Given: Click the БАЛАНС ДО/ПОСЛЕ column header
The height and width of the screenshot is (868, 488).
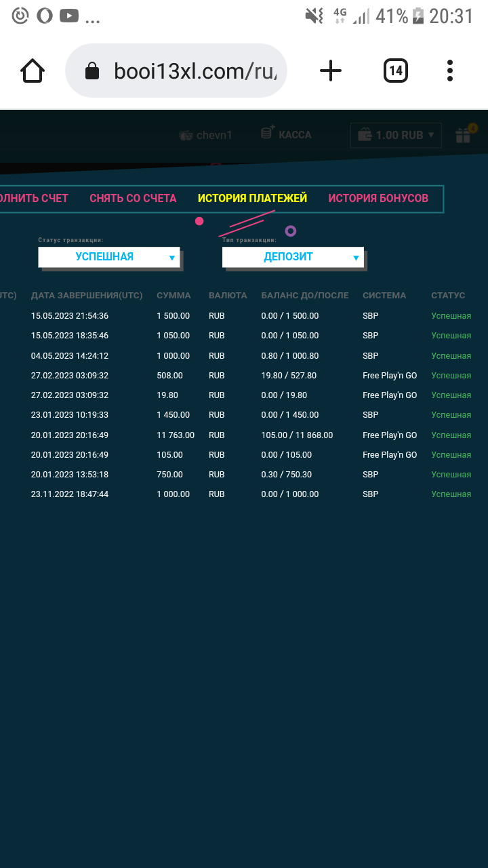Looking at the screenshot, I should [x=305, y=296].
